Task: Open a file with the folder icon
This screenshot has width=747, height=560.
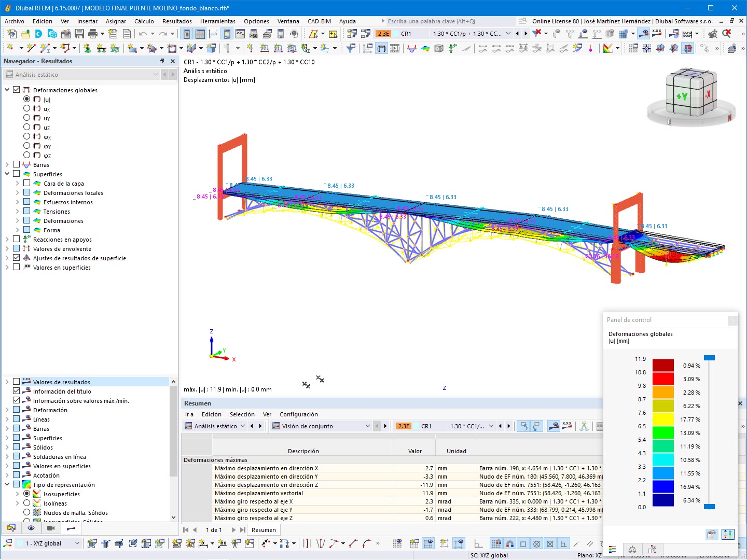Action: point(25,34)
